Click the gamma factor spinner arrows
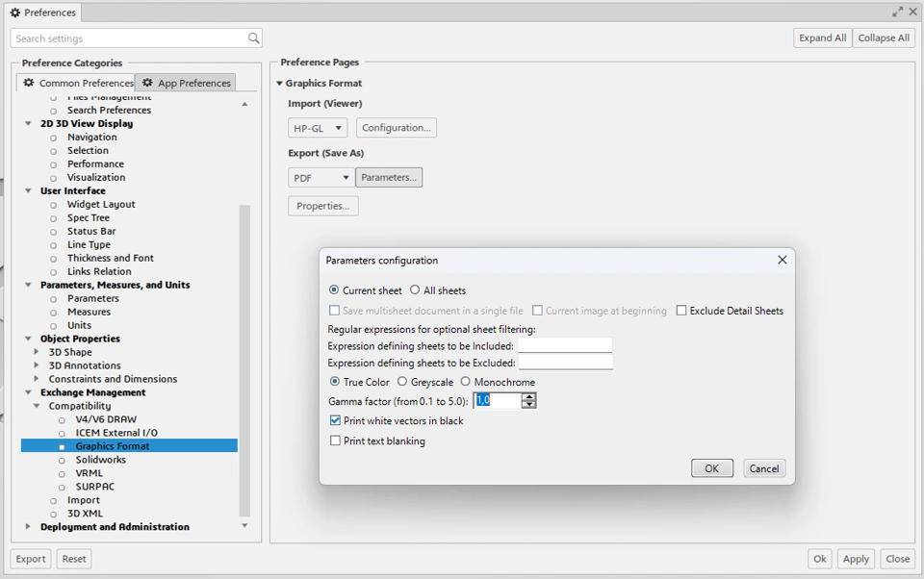The image size is (924, 579). [528, 400]
